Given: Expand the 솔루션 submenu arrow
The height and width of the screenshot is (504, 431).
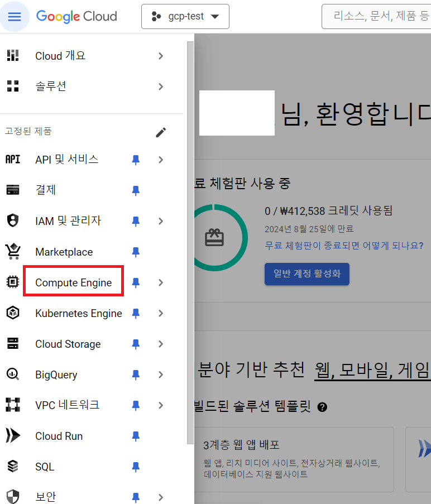Looking at the screenshot, I should click(161, 87).
